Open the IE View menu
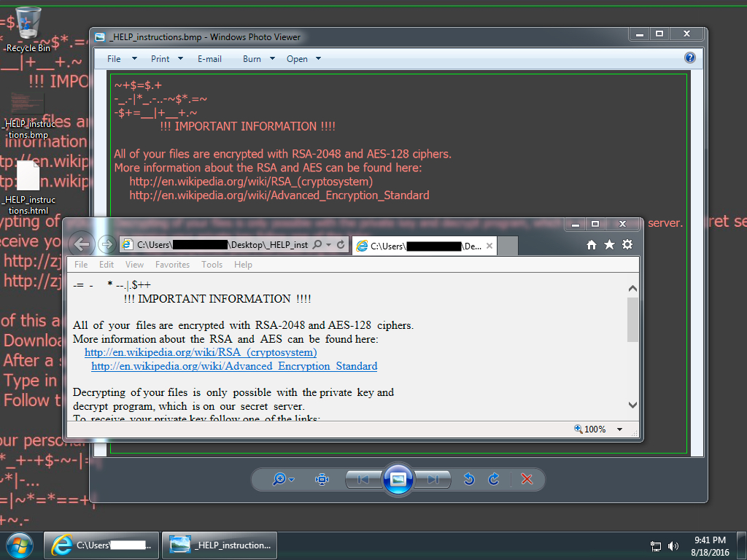The width and height of the screenshot is (747, 560). [x=134, y=265]
